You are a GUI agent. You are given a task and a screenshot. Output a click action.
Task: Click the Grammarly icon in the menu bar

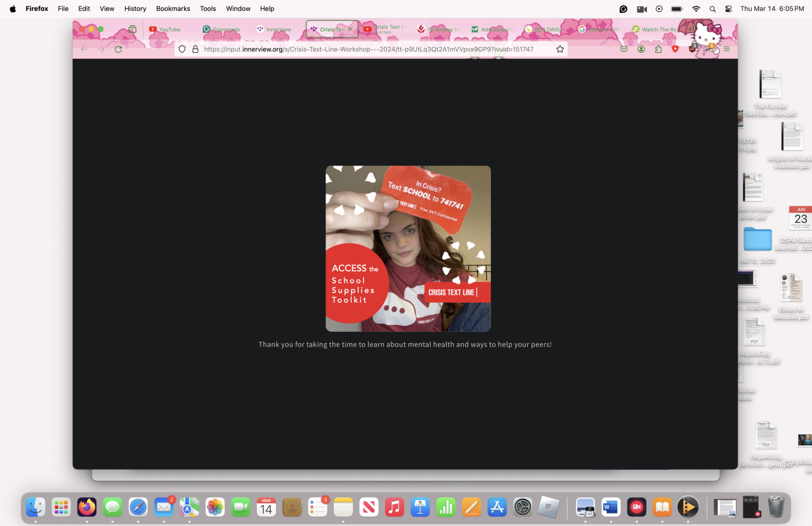(x=624, y=9)
